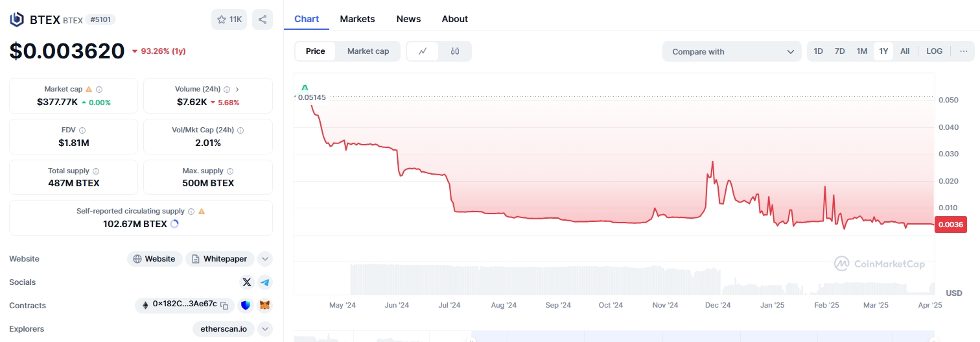Click green marker above the chart start
Image resolution: width=980 pixels, height=342 pixels.
point(305,88)
